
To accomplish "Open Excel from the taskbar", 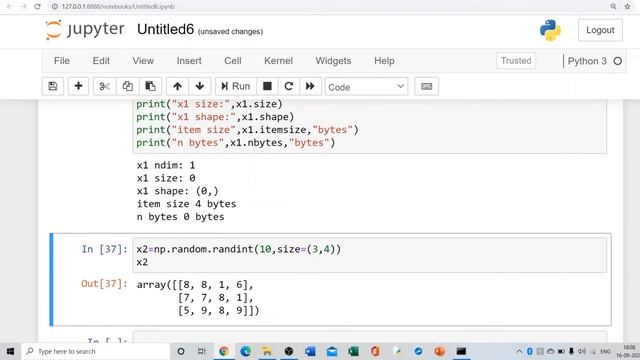I will (353, 351).
